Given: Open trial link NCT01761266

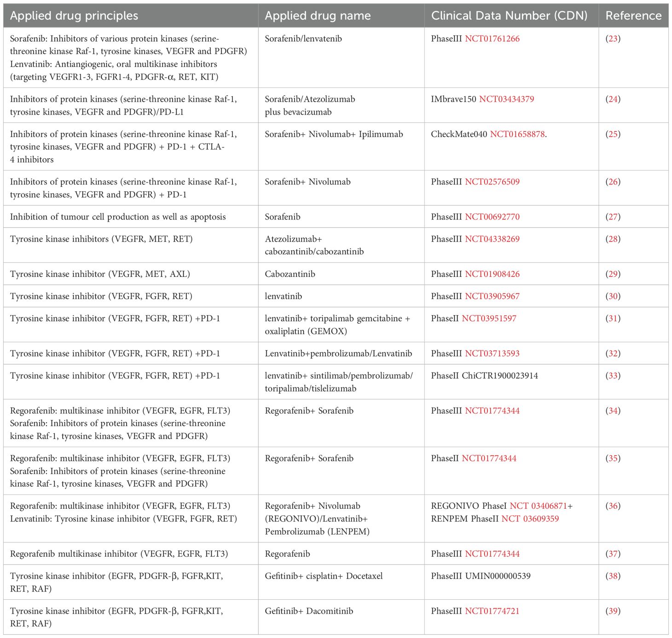Looking at the screenshot, I should pos(492,39).
